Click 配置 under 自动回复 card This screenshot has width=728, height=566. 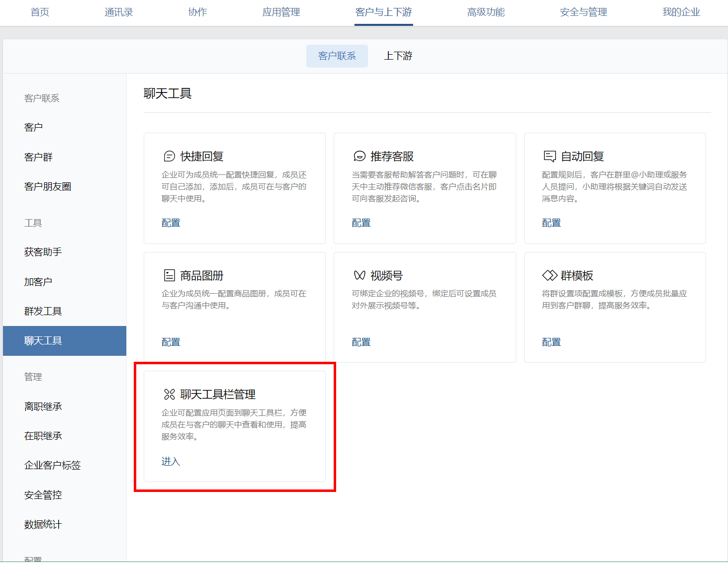pos(551,223)
